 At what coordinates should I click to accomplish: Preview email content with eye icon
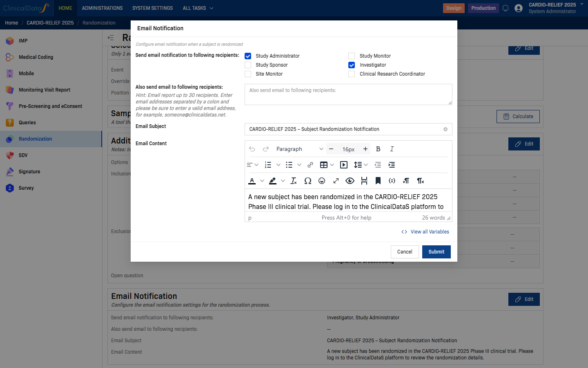point(350,181)
